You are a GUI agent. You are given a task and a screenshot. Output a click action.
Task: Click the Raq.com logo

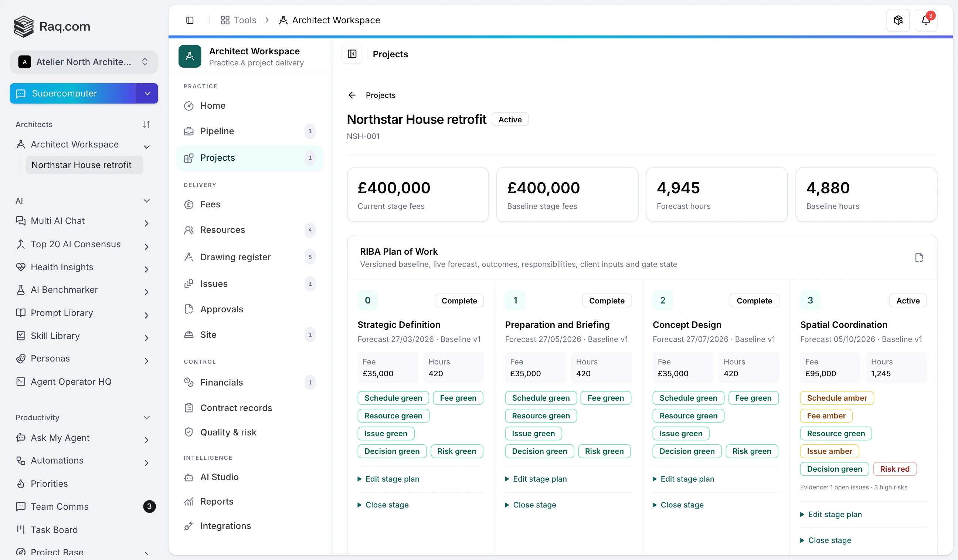tap(52, 26)
